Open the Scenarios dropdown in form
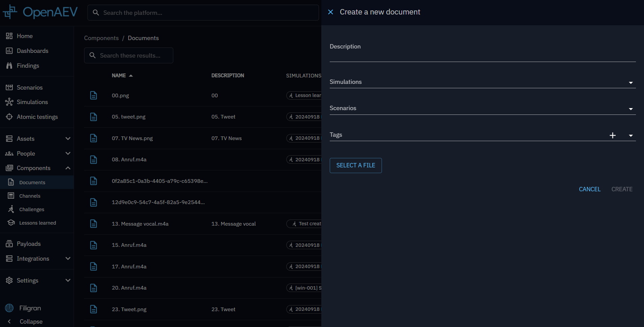 click(x=631, y=109)
